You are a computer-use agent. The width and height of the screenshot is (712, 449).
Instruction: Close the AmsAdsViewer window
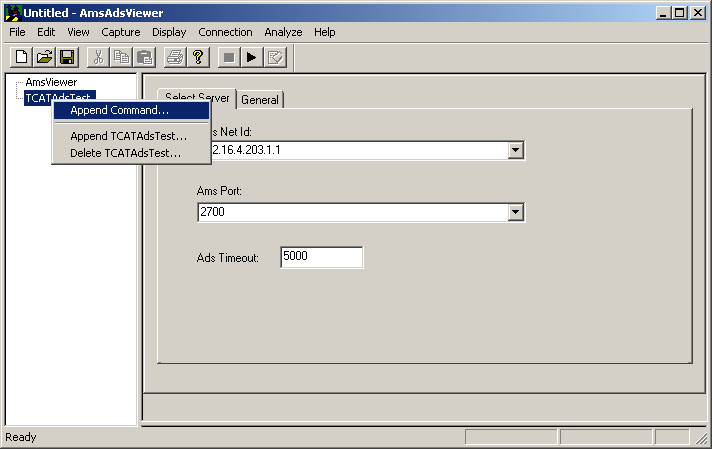click(x=698, y=13)
